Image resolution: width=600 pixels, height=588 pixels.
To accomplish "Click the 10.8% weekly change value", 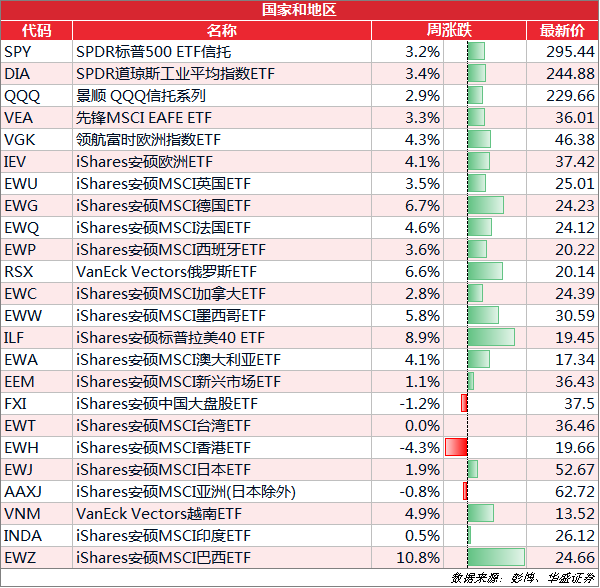I will coord(418,557).
